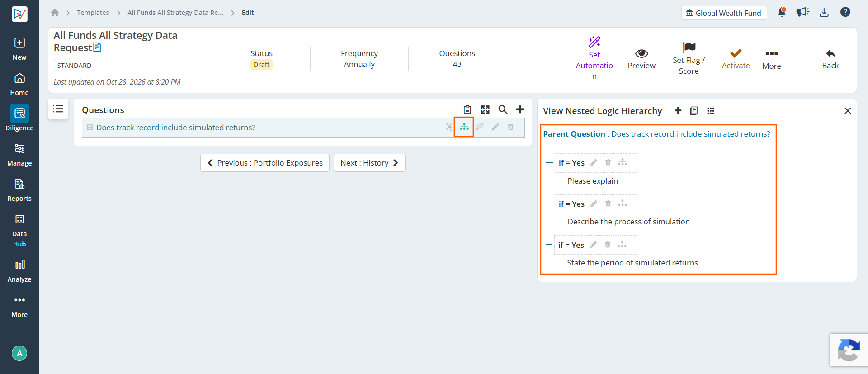868x374 pixels.
Task: Activate the template
Action: click(x=736, y=59)
